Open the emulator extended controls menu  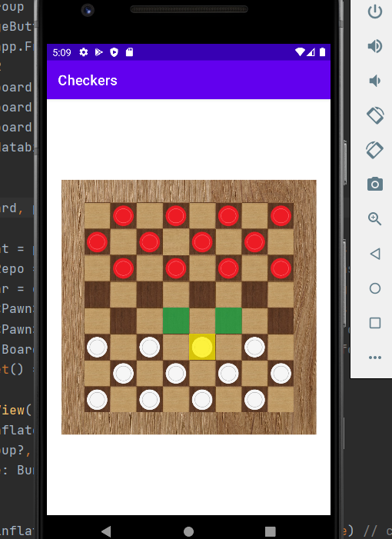(375, 358)
